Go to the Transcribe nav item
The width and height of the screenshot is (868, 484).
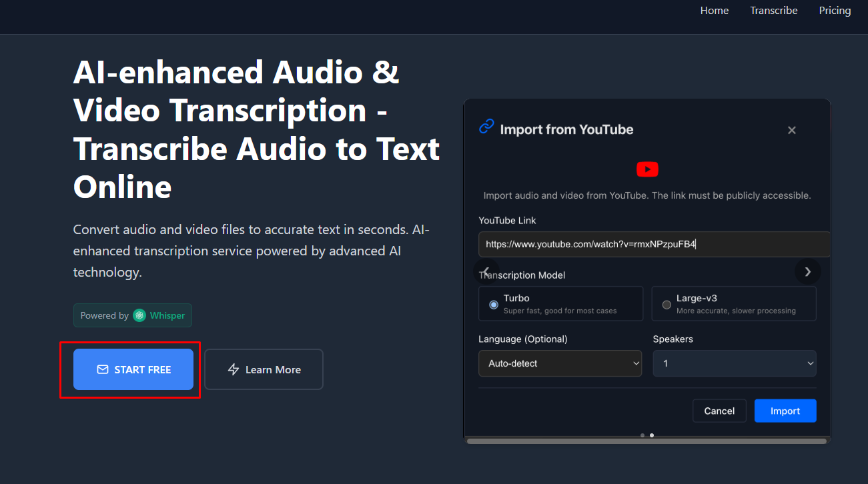[774, 11]
